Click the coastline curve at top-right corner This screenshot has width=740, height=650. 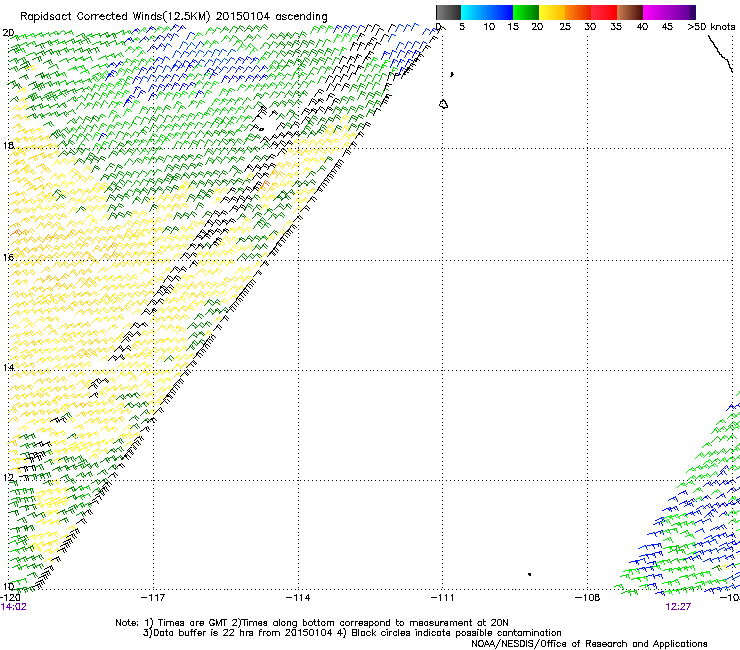tap(721, 53)
